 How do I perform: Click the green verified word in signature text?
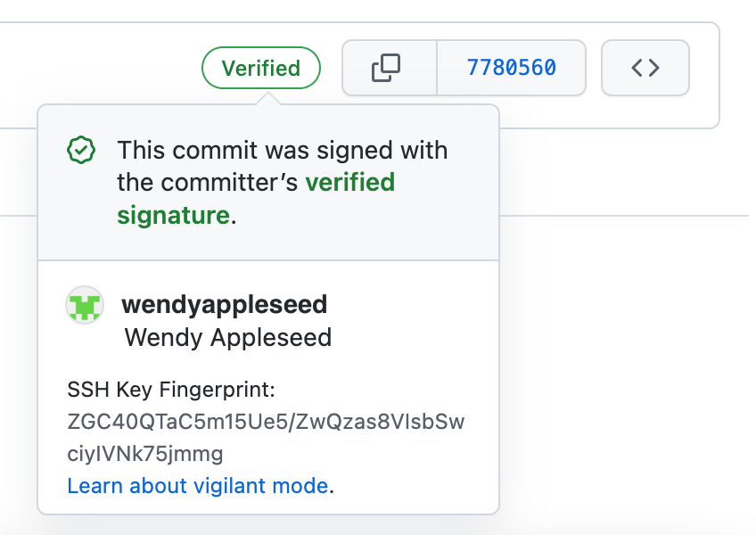pyautogui.click(x=349, y=182)
